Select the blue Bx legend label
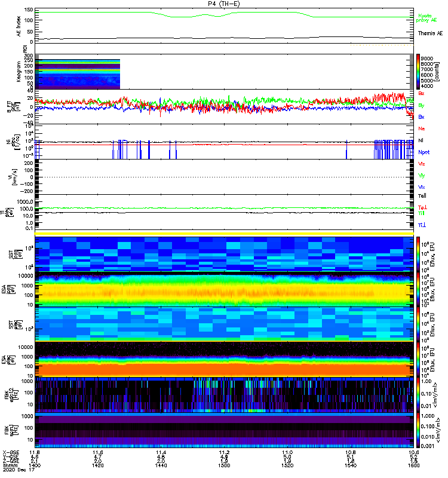The width and height of the screenshot is (448, 478). [422, 117]
